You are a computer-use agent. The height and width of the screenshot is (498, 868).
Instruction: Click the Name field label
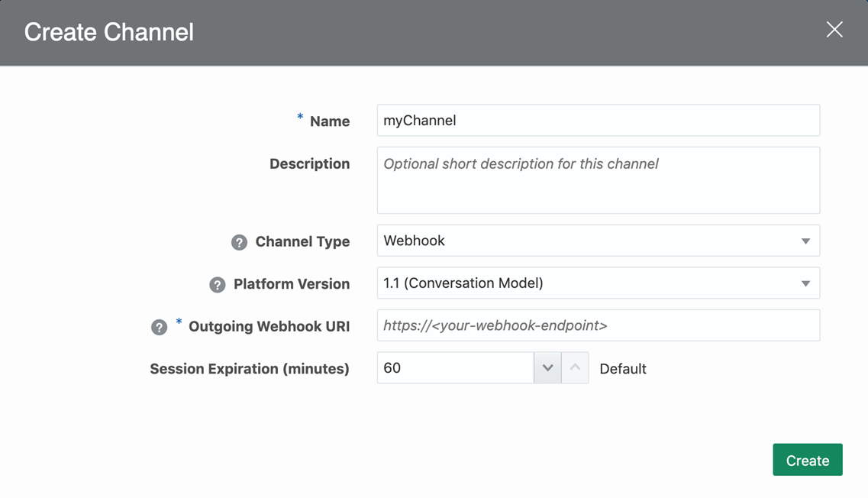(330, 121)
